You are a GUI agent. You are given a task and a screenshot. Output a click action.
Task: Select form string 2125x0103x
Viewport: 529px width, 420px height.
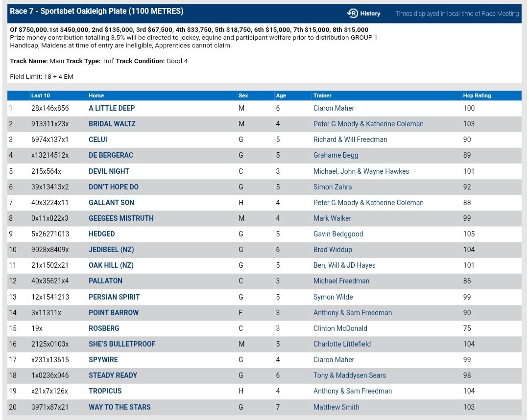(50, 344)
